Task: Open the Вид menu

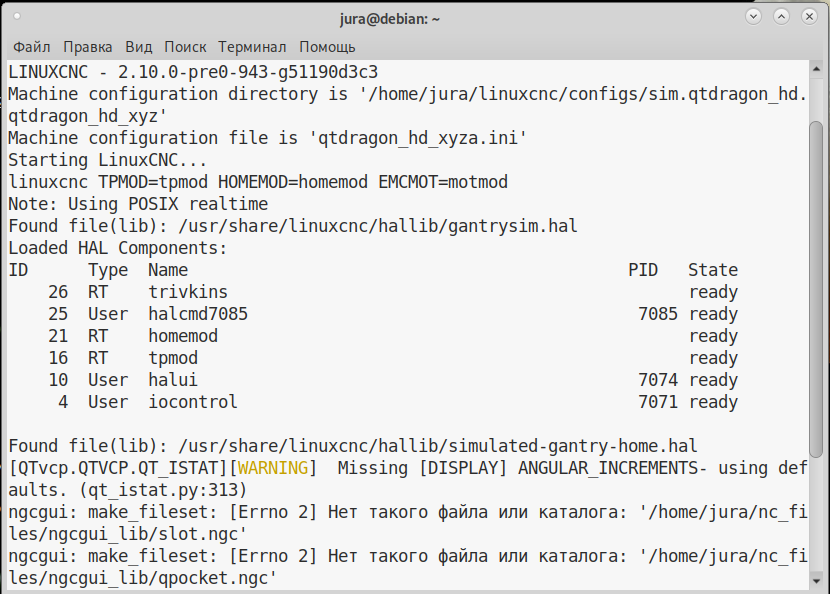Action: click(x=139, y=47)
